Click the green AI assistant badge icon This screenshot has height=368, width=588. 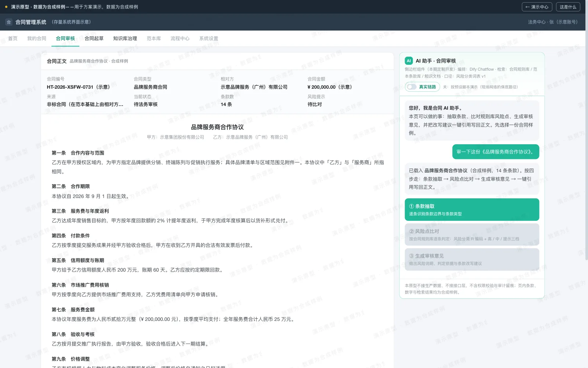[409, 61]
